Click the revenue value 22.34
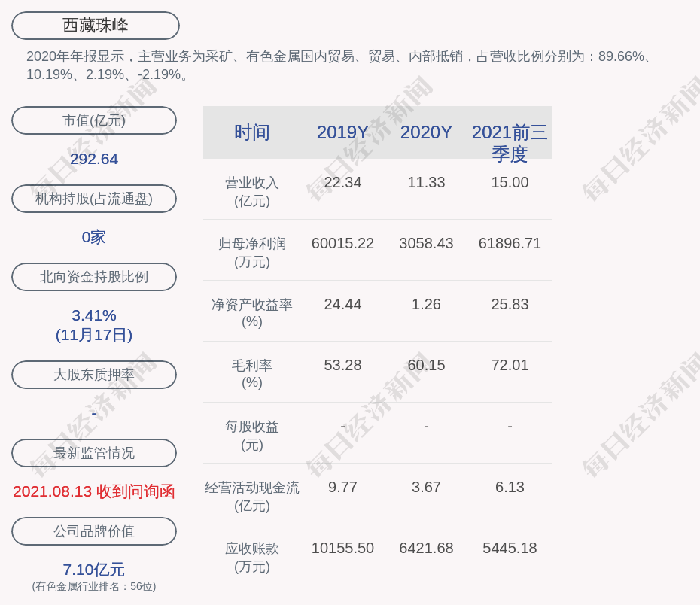 [x=343, y=183]
